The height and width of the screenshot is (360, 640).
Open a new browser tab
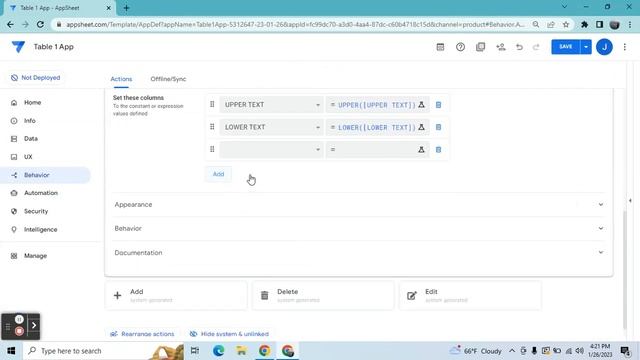(x=126, y=8)
